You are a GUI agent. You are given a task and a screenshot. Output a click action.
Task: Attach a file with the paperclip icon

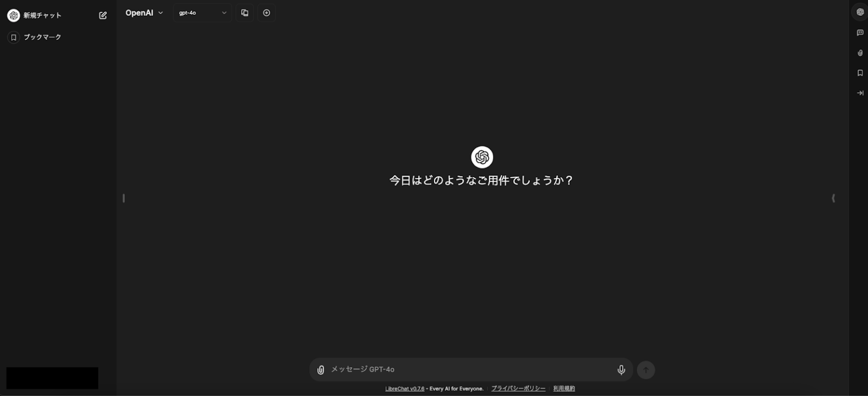click(x=320, y=369)
